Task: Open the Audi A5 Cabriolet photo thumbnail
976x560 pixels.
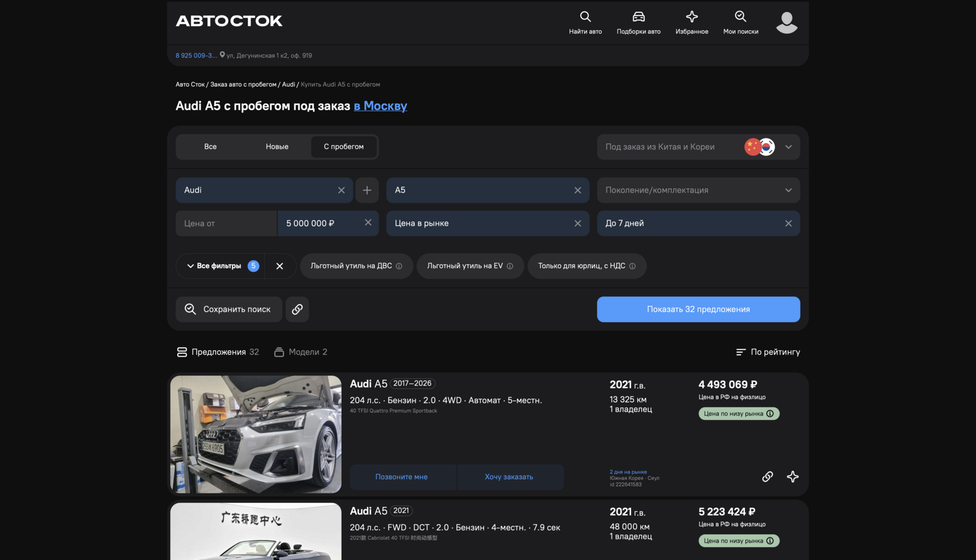Action: pyautogui.click(x=256, y=532)
